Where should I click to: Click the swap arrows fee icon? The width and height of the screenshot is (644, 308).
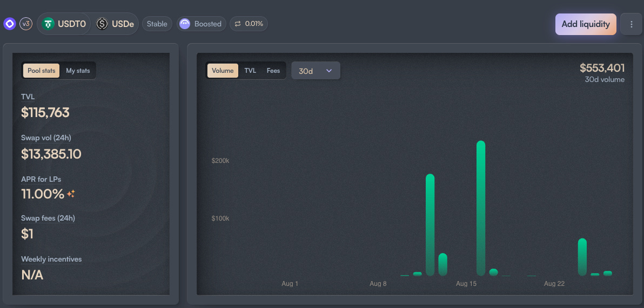coord(237,24)
